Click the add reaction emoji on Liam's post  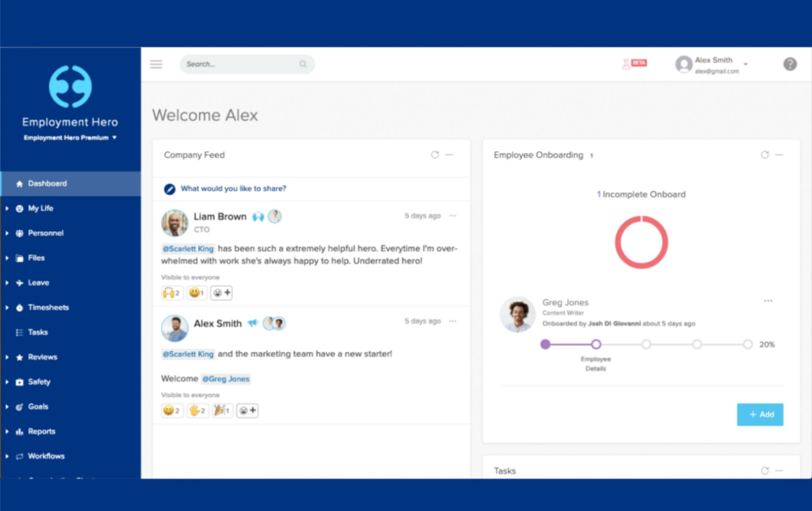222,293
